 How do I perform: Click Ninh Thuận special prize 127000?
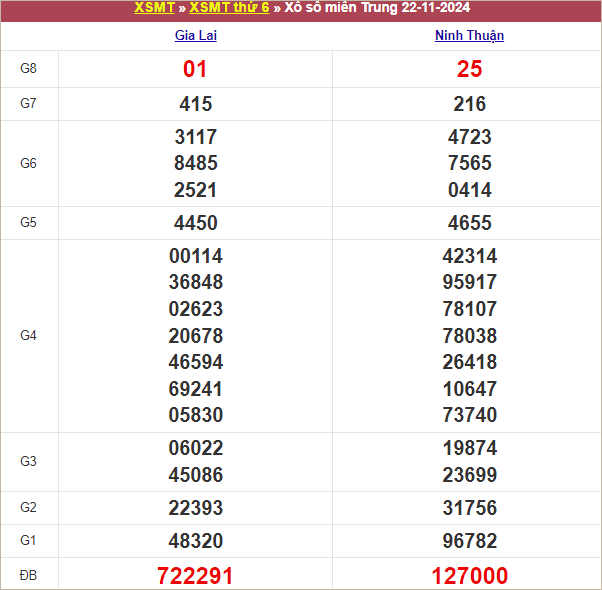(x=469, y=576)
